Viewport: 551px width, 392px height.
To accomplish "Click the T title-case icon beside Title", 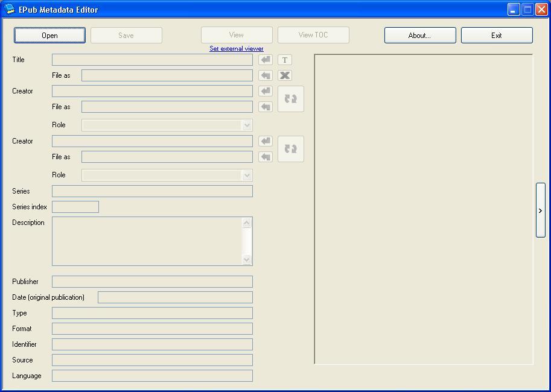I will (x=284, y=59).
